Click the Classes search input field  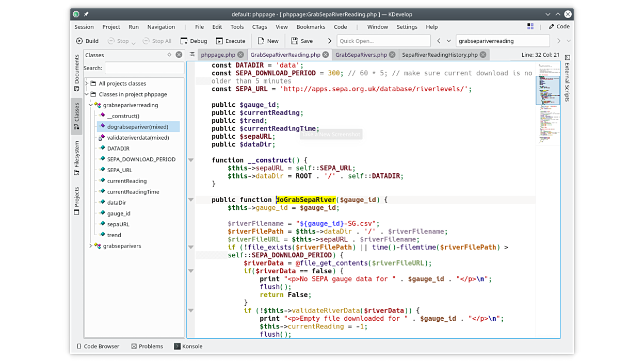144,68
